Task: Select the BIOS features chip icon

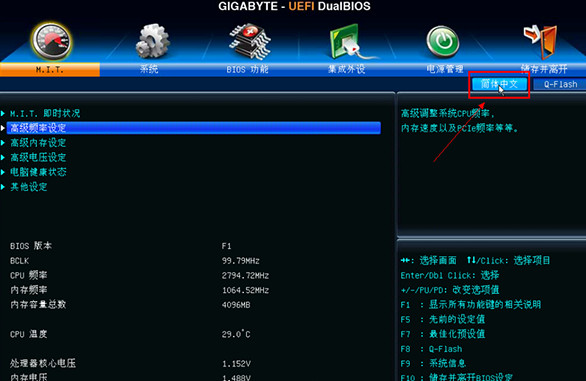Action: click(x=250, y=41)
